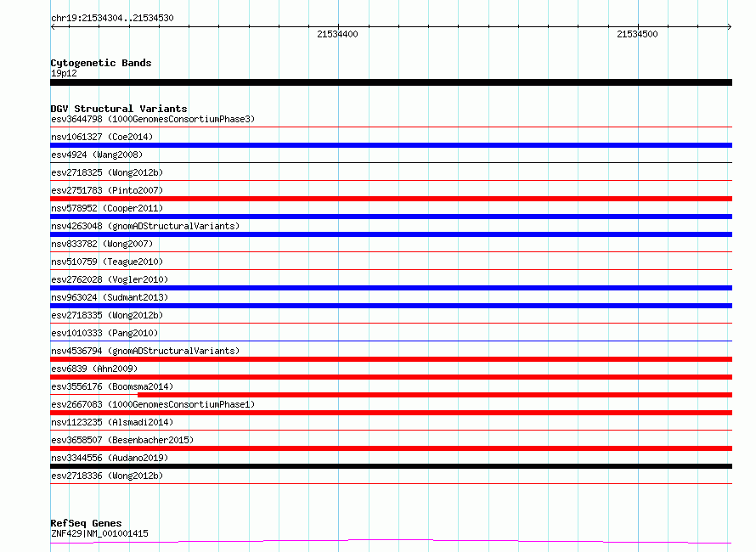Click the red bar under nsv4536794
756x552 pixels.
click(391, 359)
